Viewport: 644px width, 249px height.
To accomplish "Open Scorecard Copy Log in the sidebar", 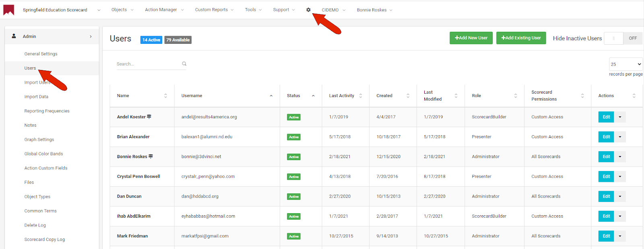I will [44, 239].
